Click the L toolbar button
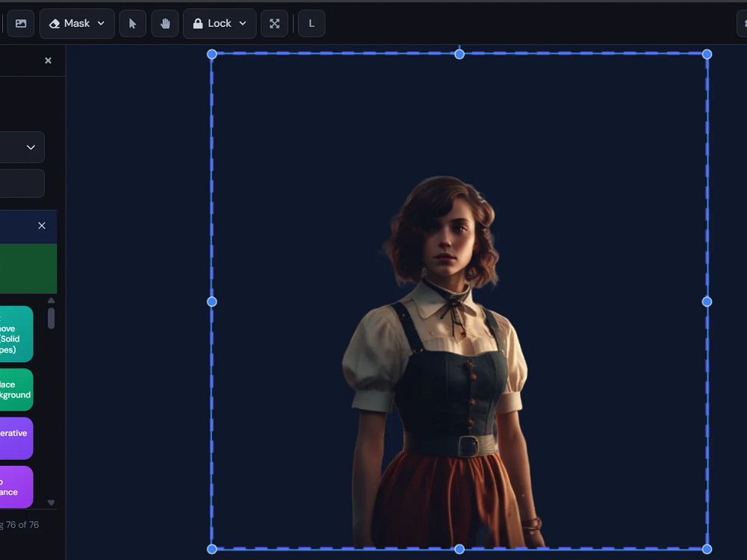The height and width of the screenshot is (560, 747). tap(311, 23)
